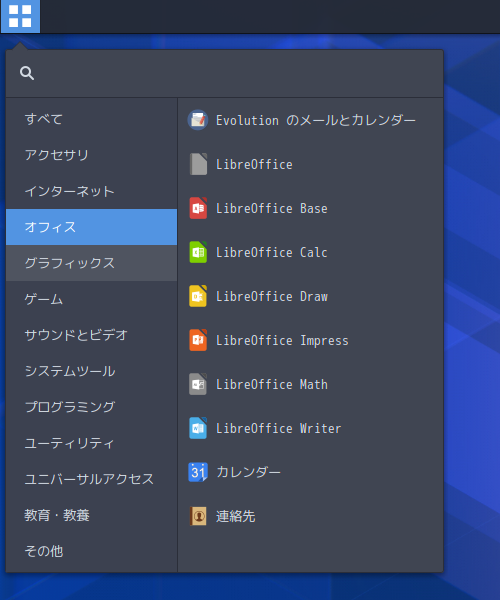This screenshot has height=600, width=500.
Task: Show the その他 category
Action: (91, 551)
